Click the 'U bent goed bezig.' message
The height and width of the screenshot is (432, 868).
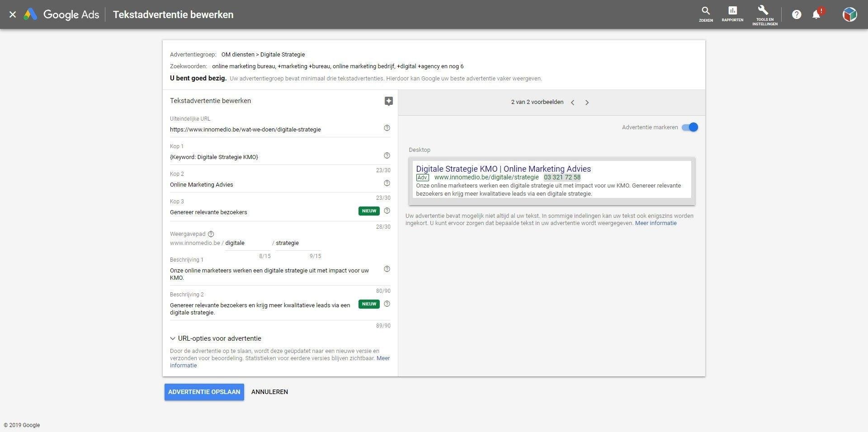pyautogui.click(x=198, y=78)
